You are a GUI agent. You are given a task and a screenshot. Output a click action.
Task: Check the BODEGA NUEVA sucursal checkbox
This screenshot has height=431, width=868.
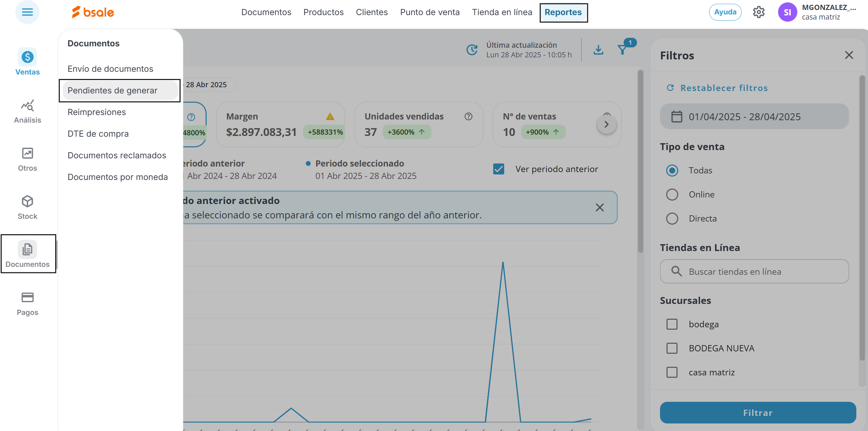coord(672,348)
